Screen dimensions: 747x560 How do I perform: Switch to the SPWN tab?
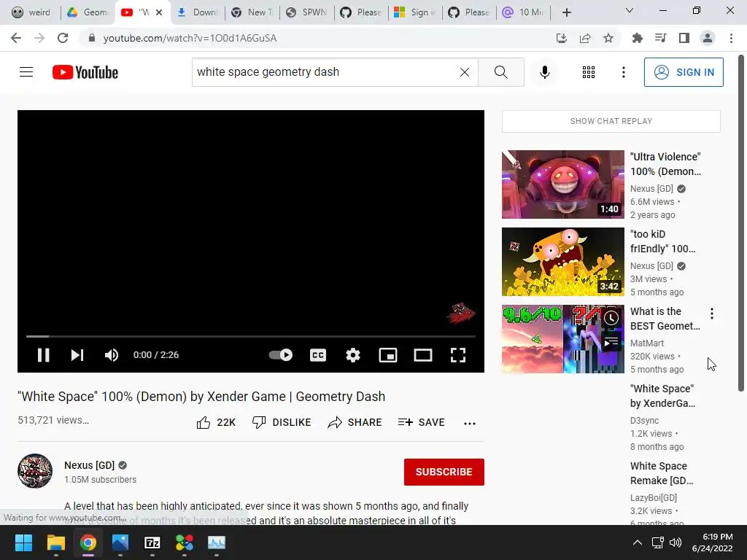click(x=307, y=12)
